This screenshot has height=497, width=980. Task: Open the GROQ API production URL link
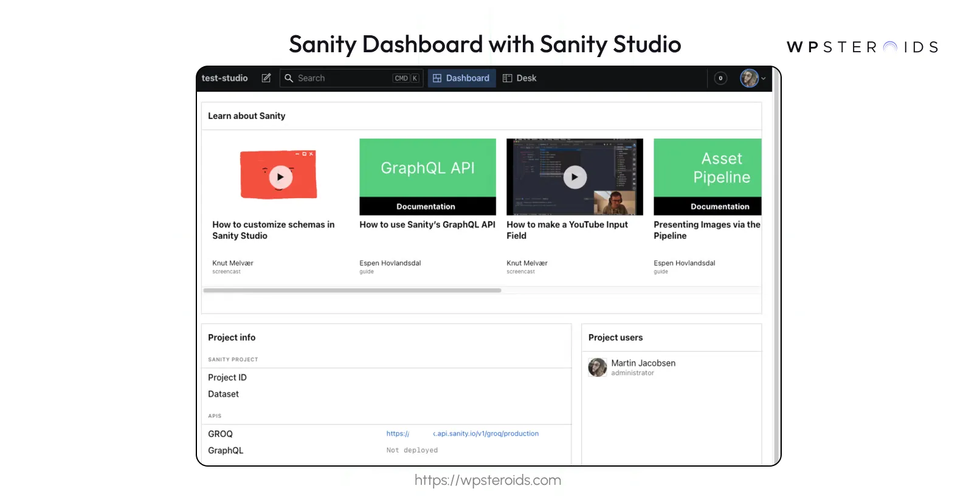click(463, 434)
